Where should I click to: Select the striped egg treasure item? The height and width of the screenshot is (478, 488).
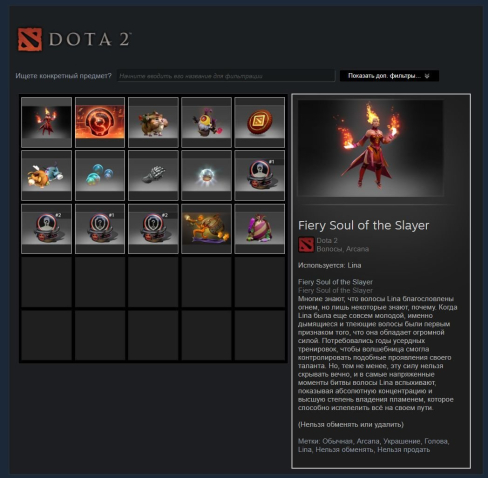click(260, 229)
